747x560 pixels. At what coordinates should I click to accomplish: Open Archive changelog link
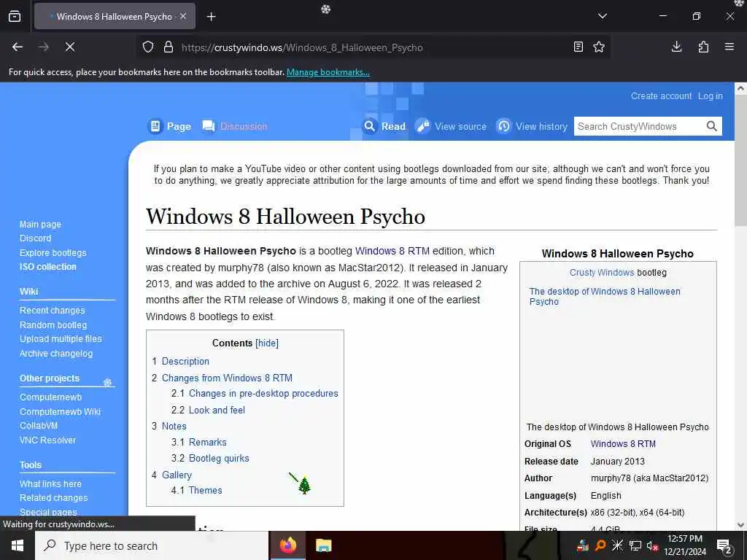tap(56, 354)
